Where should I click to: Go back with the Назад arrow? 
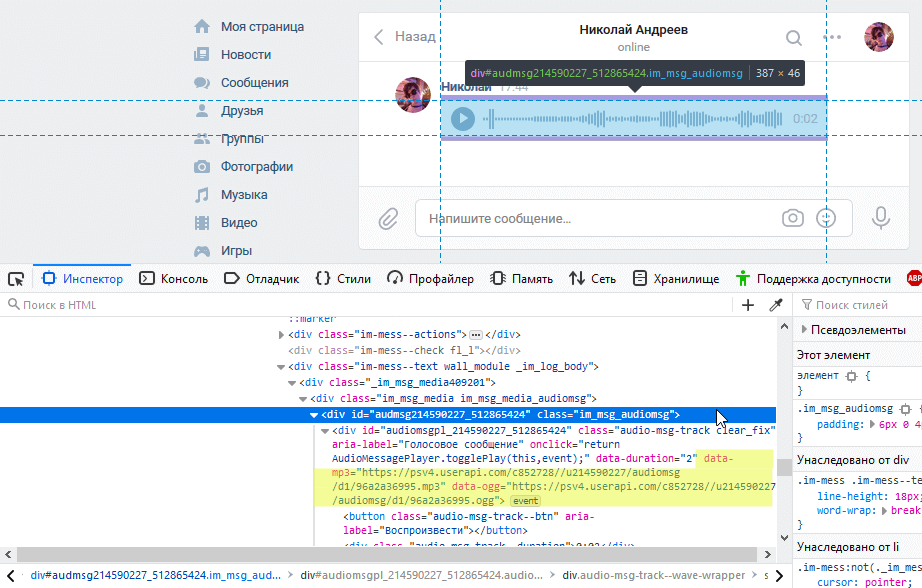(x=404, y=36)
